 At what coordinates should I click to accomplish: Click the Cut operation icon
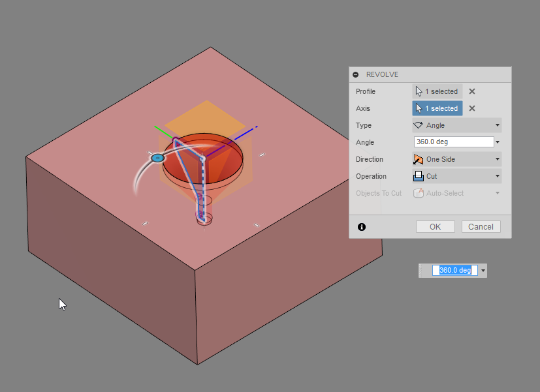click(x=417, y=176)
